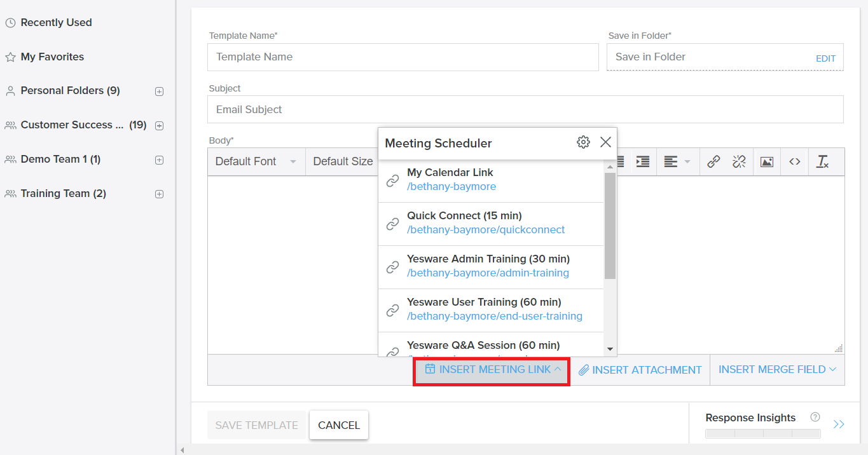The width and height of the screenshot is (868, 455).
Task: Open the Default Font dropdown
Action: (256, 161)
